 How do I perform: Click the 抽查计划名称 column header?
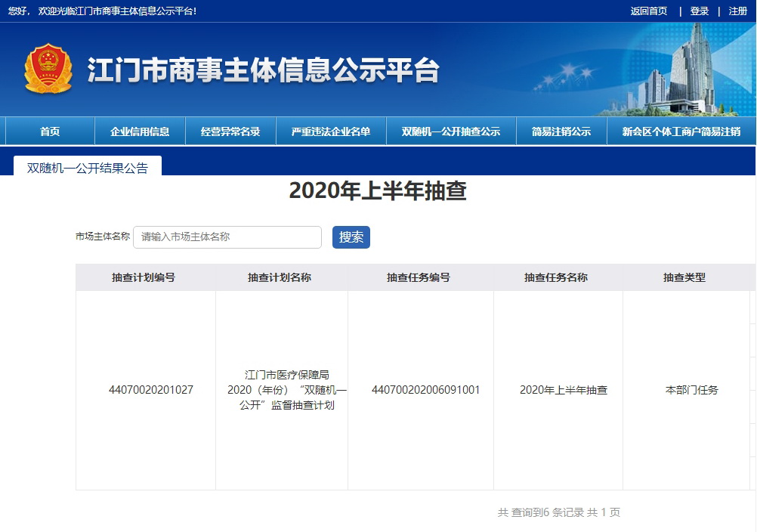(x=281, y=277)
